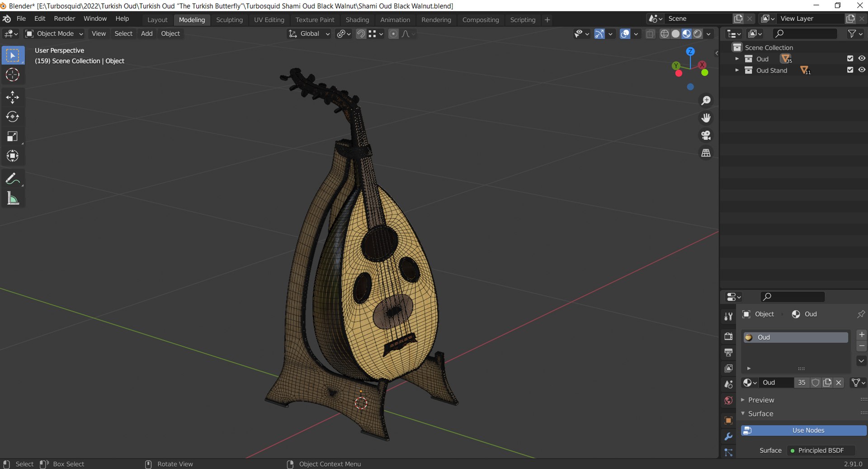Open World properties globe icon
The width and height of the screenshot is (868, 469).
728,400
